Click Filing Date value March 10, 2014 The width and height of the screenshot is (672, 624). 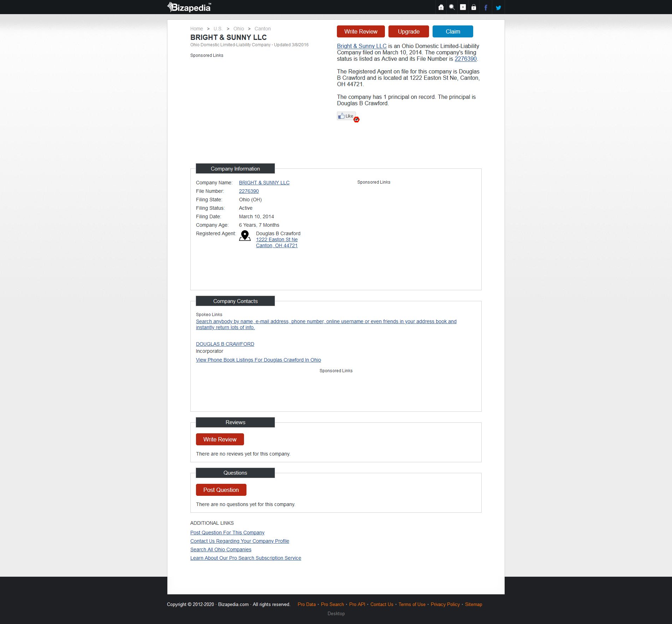(x=256, y=216)
